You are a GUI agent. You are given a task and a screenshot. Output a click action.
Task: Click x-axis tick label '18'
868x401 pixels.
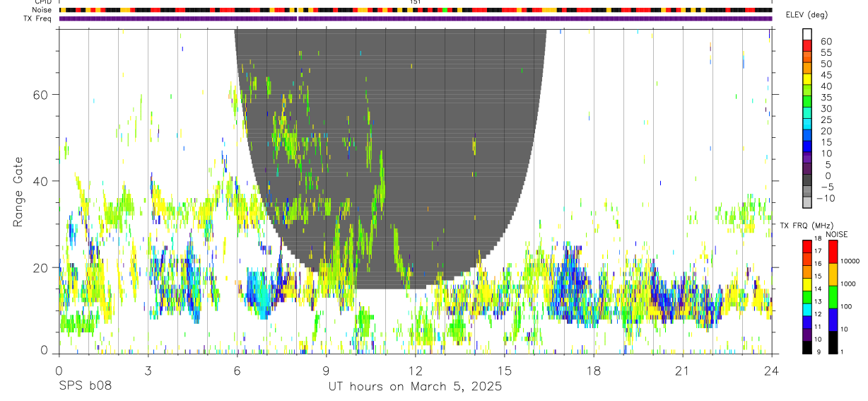tap(594, 371)
